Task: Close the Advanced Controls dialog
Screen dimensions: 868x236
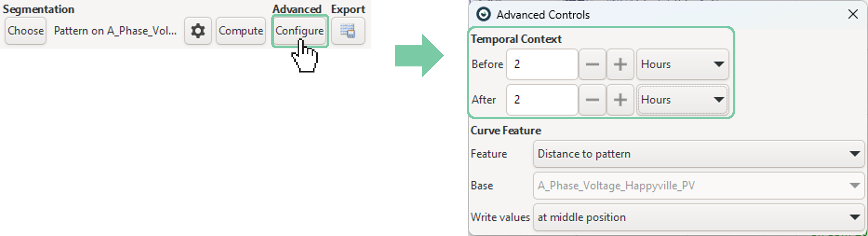Action: click(853, 14)
